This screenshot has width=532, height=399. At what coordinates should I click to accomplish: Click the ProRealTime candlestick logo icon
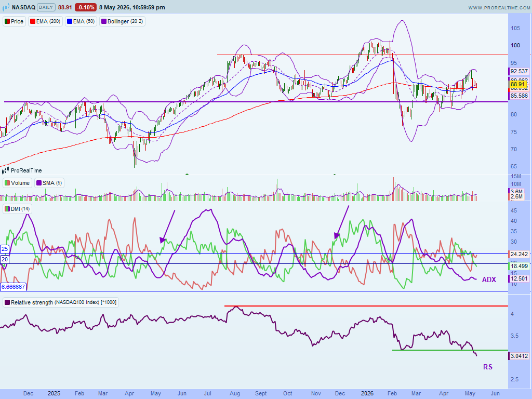(x=5, y=170)
